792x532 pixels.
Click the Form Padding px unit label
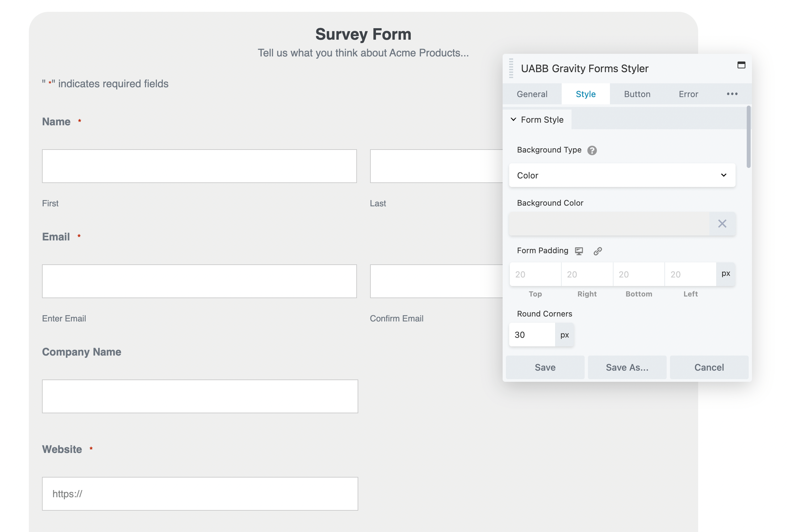coord(725,274)
